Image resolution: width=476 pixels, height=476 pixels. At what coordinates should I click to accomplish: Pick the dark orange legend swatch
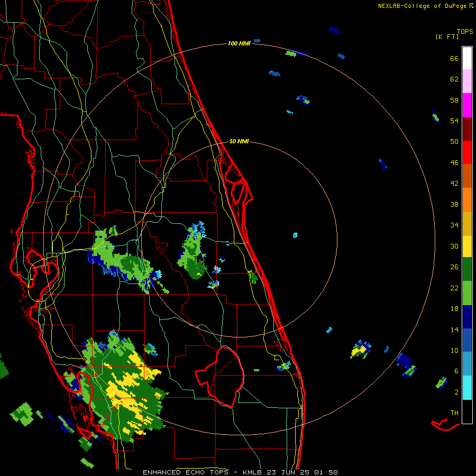click(x=467, y=176)
